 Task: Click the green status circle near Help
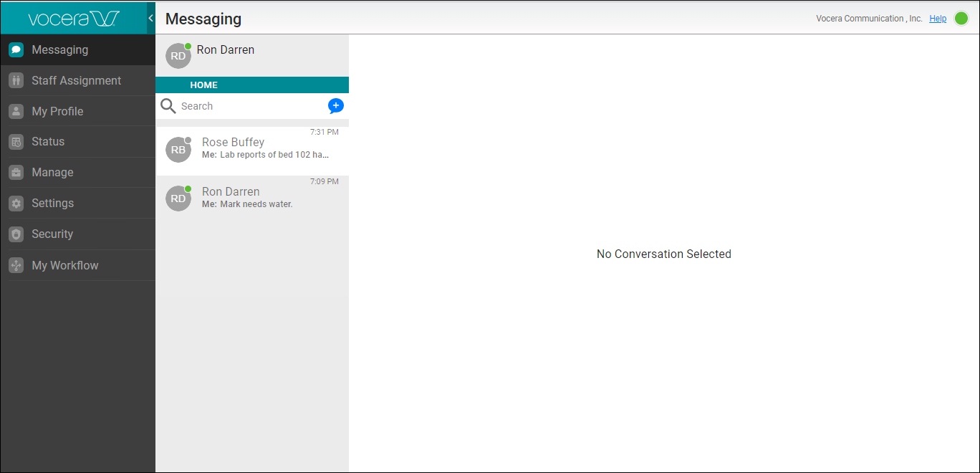point(963,18)
